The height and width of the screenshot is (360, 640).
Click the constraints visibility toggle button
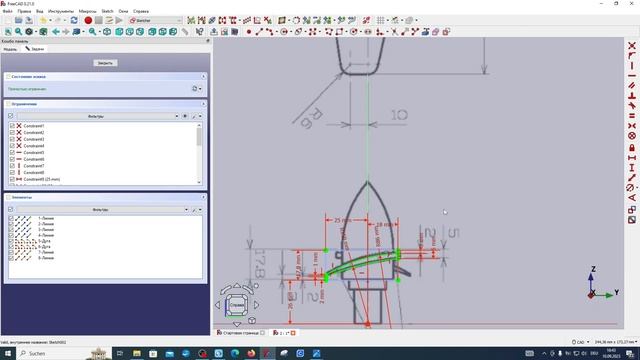(185, 116)
